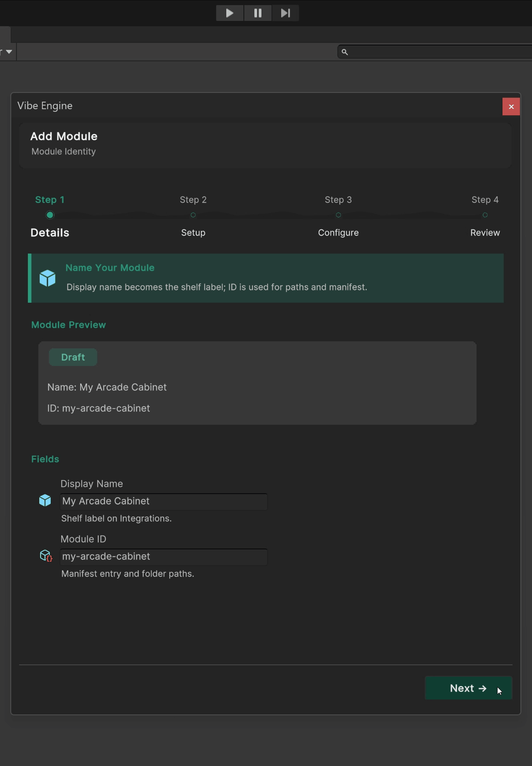Select the Step 1 Details step
This screenshot has height=766, width=532.
(50, 216)
